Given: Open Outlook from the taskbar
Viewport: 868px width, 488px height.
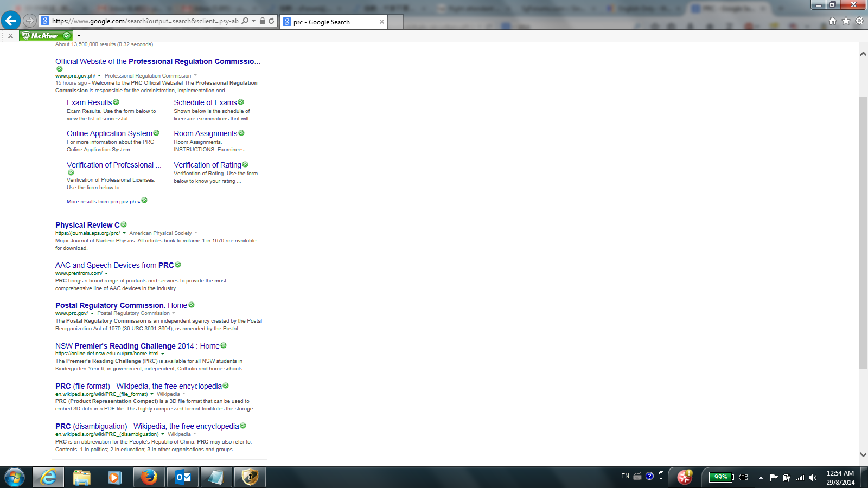Looking at the screenshot, I should pyautogui.click(x=183, y=477).
